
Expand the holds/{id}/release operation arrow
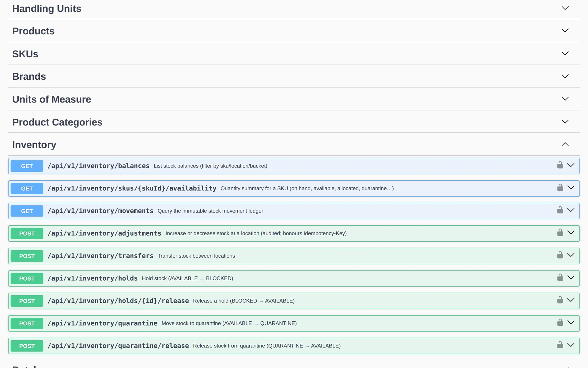click(571, 300)
